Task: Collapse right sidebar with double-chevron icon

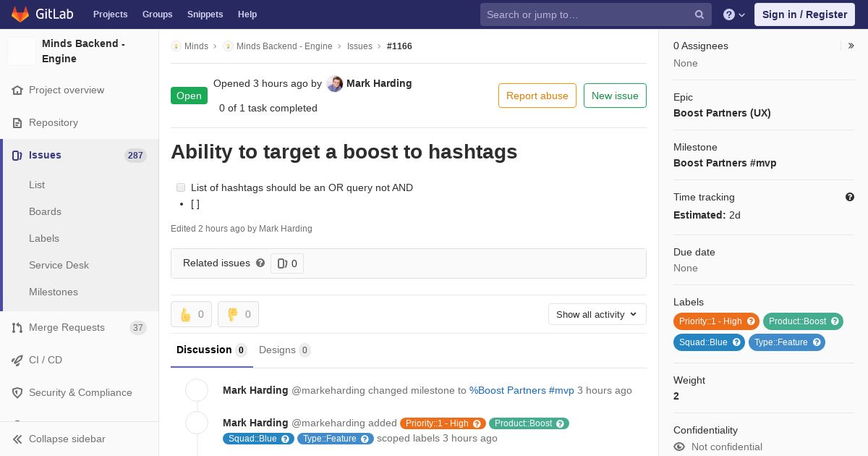Action: coord(851,46)
